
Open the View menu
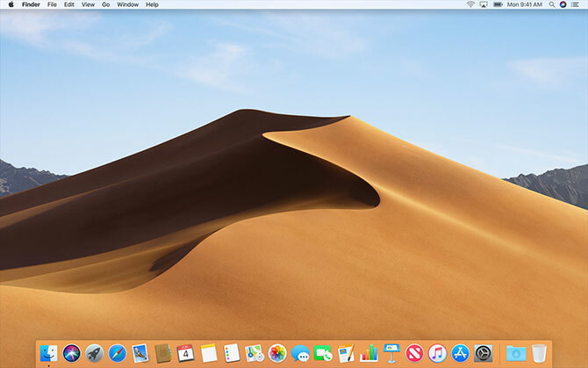88,4
